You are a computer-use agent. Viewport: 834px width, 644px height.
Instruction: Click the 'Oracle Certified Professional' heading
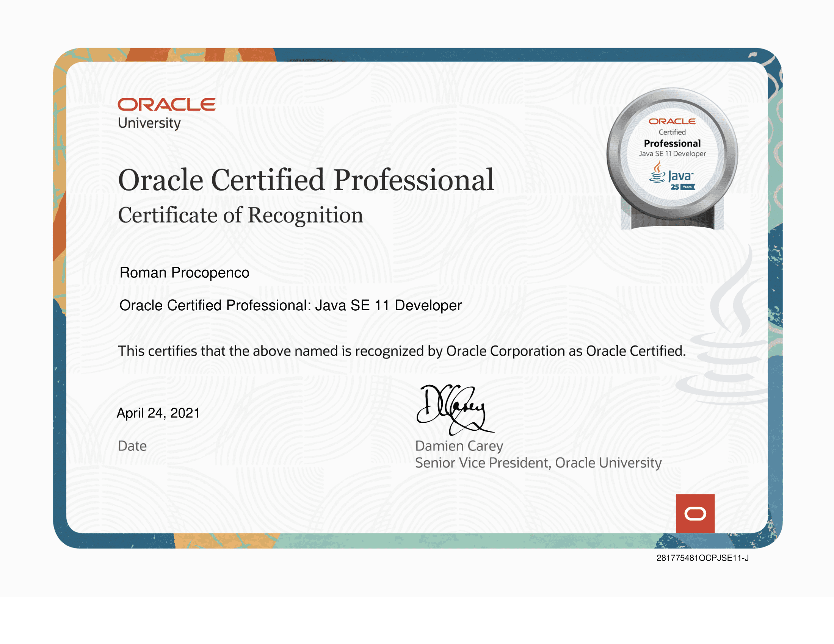(306, 180)
